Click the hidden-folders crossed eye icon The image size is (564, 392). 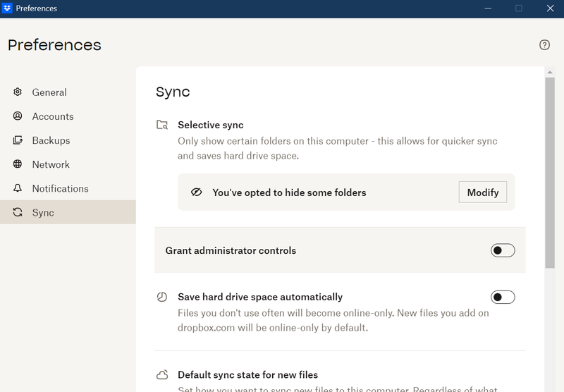pyautogui.click(x=197, y=192)
